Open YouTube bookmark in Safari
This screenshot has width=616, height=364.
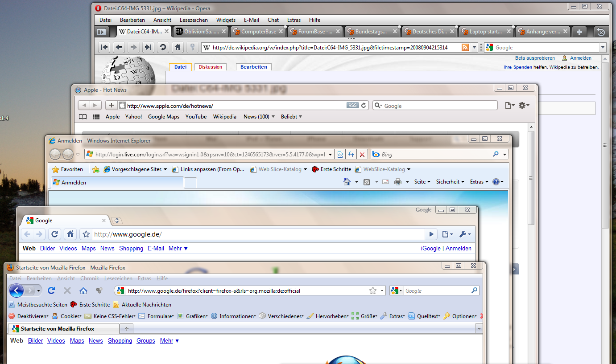196,117
